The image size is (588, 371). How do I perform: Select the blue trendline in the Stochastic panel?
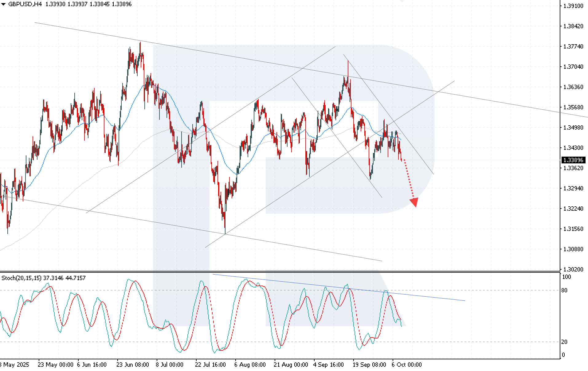(338, 287)
